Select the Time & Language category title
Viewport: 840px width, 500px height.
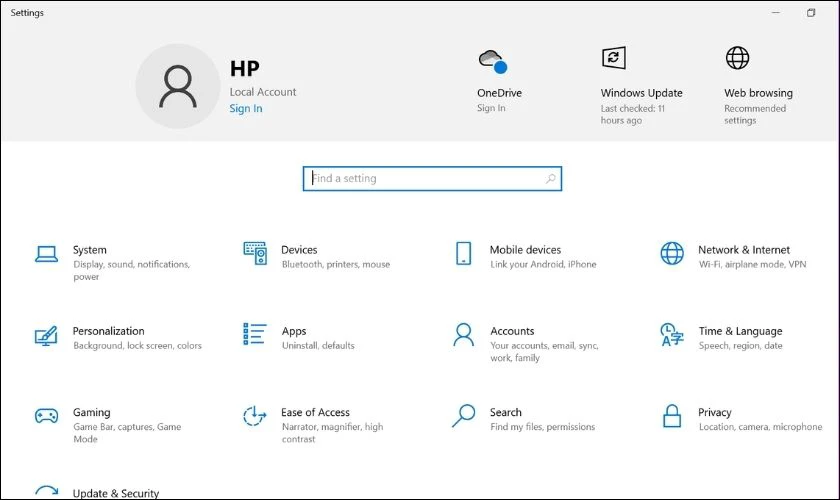click(x=740, y=331)
